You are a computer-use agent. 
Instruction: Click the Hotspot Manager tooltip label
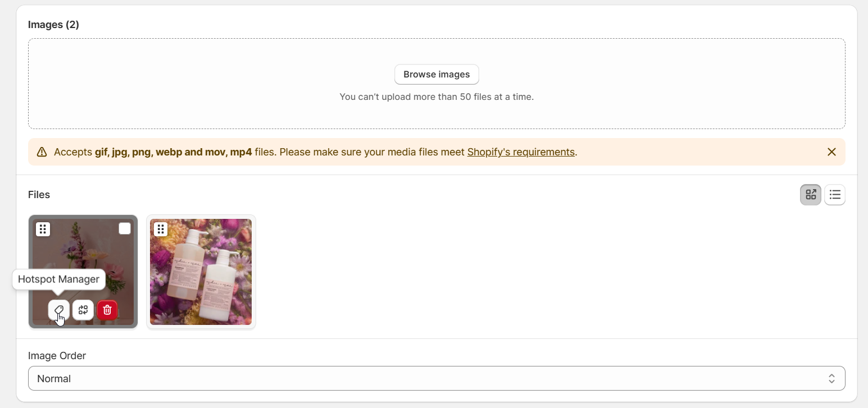[58, 279]
